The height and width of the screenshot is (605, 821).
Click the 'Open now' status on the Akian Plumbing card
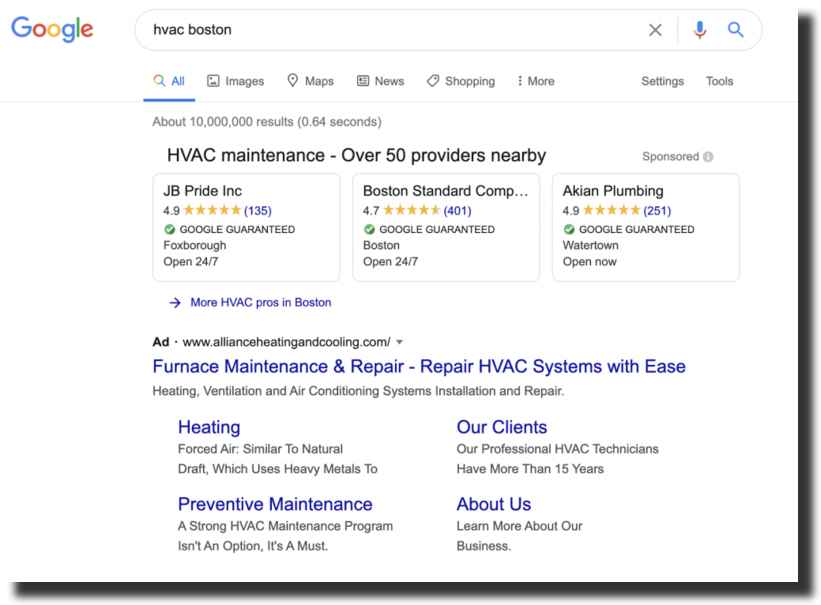590,261
